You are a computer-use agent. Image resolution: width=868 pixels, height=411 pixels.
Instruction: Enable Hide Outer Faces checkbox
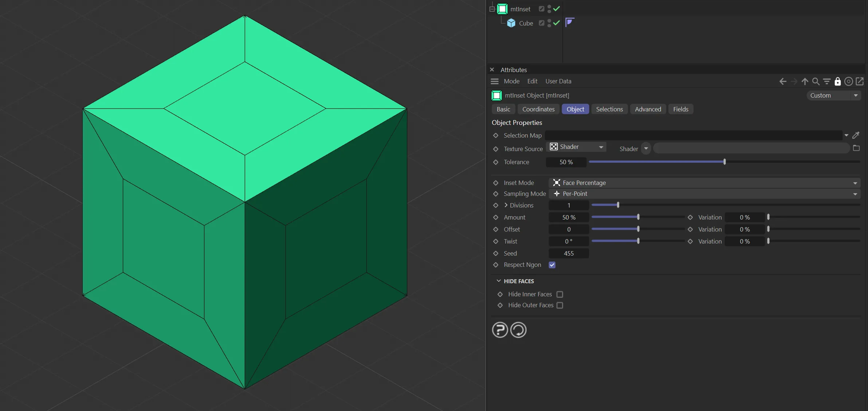click(560, 305)
